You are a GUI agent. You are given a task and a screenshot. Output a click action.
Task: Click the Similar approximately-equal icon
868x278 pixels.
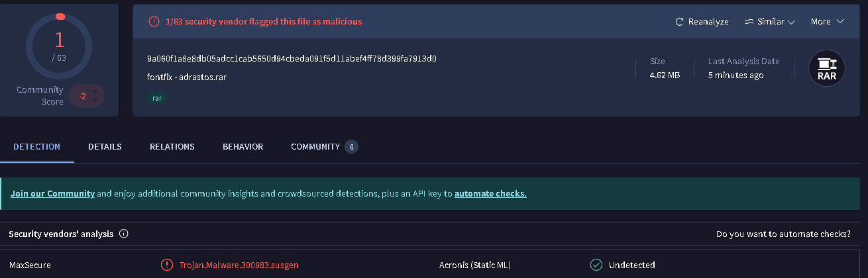click(x=749, y=22)
